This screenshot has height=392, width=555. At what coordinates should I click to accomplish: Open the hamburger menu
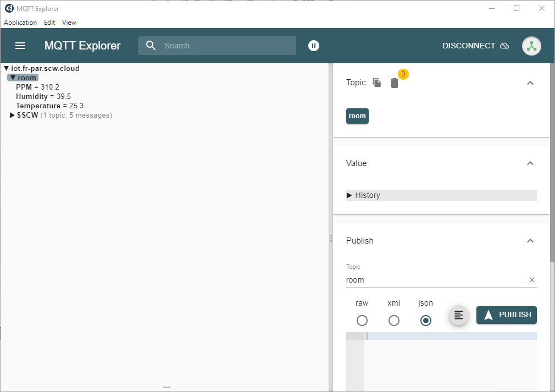20,46
